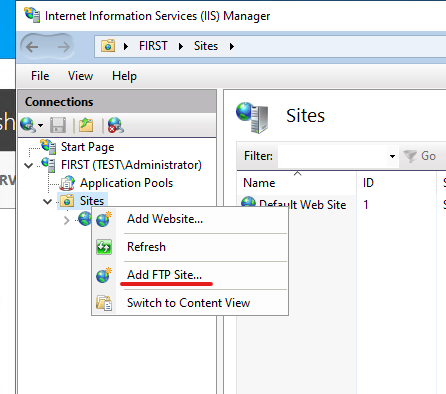
Task: Open the Create New Connection icon in Connections toolbar
Action: click(x=28, y=125)
